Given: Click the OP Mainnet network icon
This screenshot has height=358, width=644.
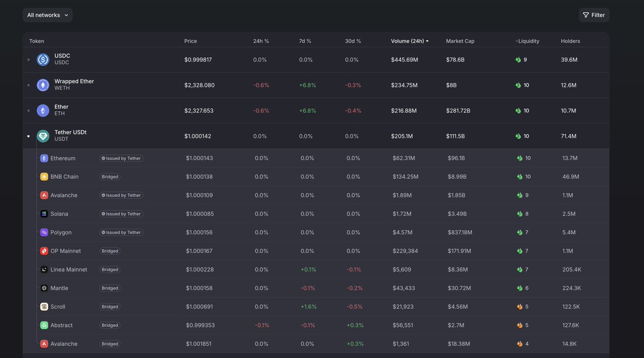Looking at the screenshot, I should tap(44, 251).
